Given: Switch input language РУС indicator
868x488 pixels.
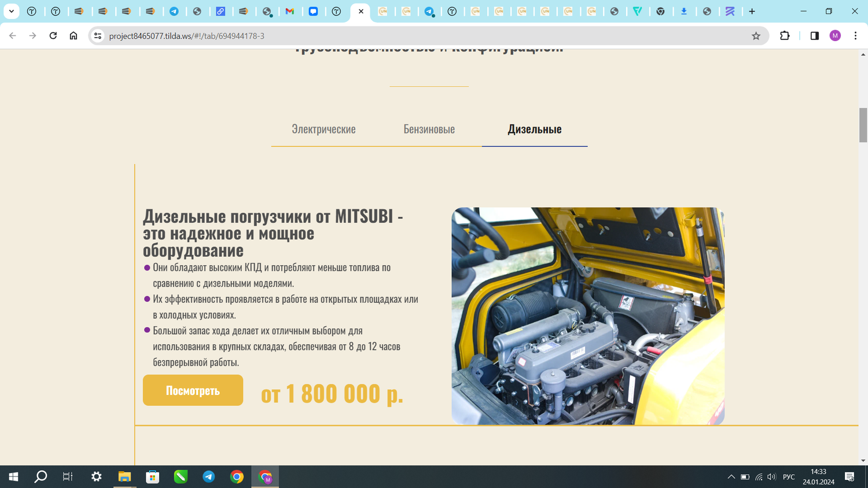Looking at the screenshot, I should (789, 477).
